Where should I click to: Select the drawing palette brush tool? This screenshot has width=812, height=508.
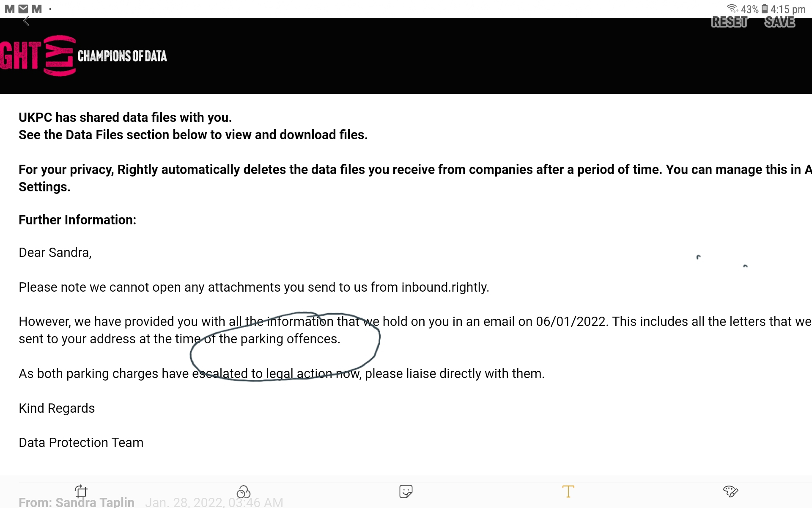click(x=730, y=491)
